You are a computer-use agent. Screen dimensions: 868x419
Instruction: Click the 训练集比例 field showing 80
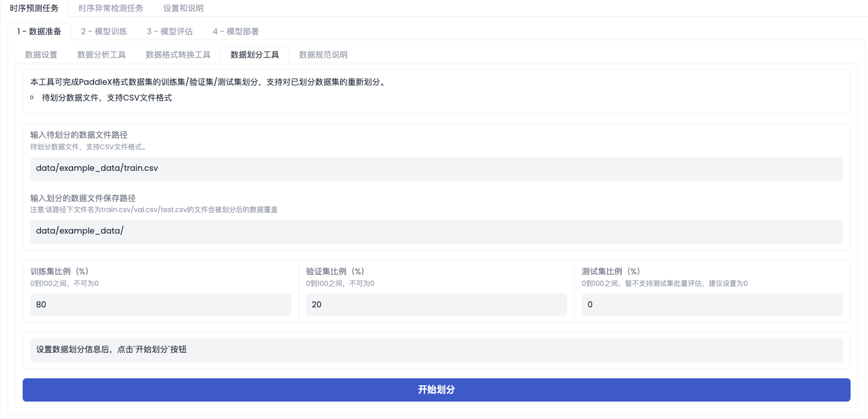tap(160, 304)
